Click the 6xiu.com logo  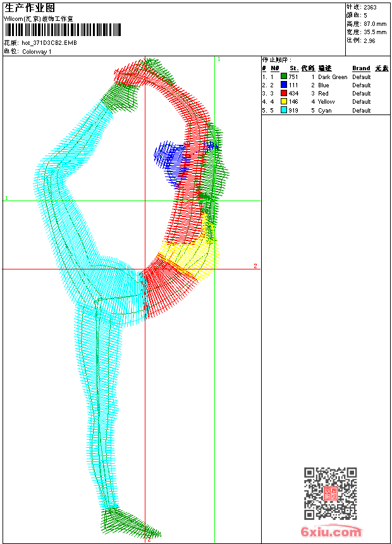coord(331,531)
